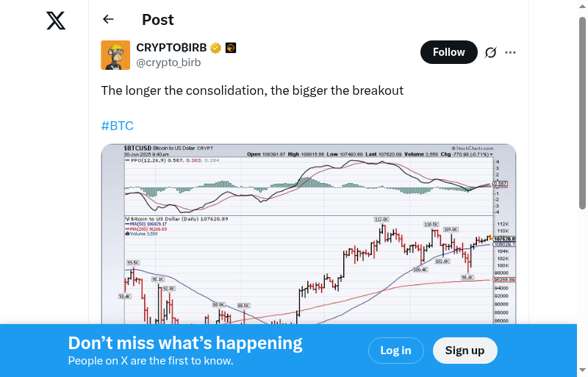Click the Sign up button
This screenshot has width=588, height=377.
465,351
